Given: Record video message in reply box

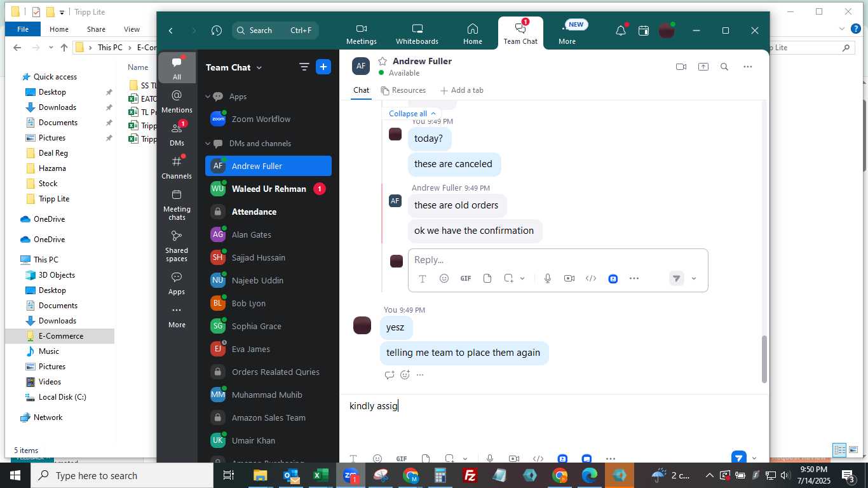Looking at the screenshot, I should tap(569, 278).
